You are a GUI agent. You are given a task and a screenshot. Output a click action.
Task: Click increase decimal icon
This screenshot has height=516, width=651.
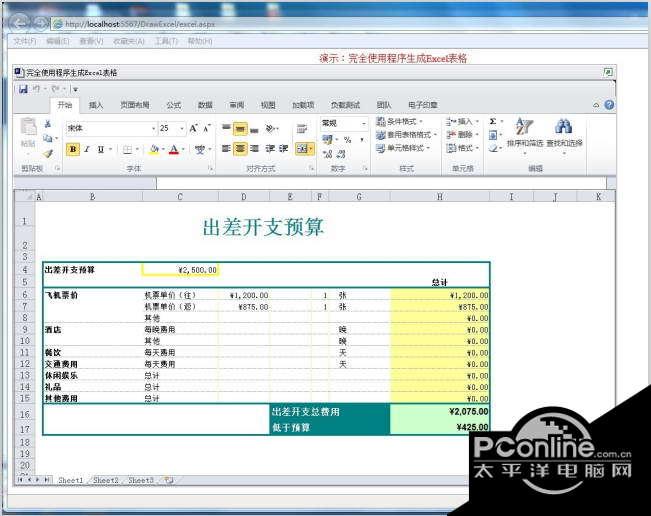click(x=328, y=154)
